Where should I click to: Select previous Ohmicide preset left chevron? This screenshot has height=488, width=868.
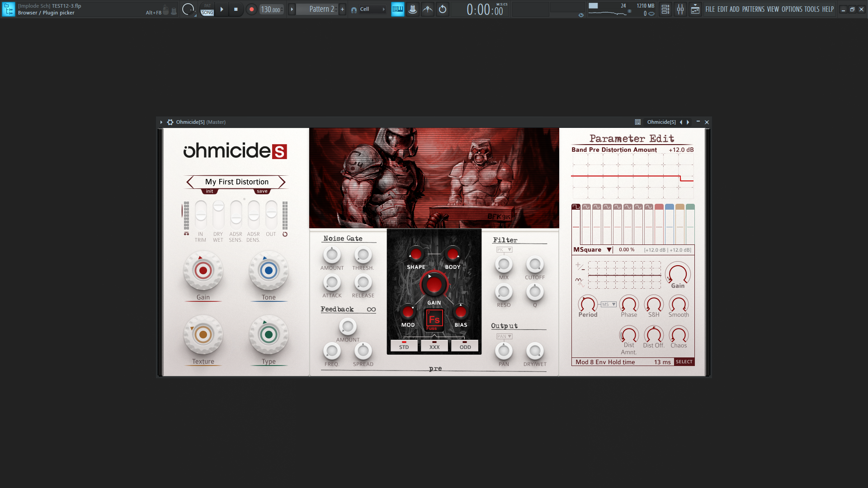(190, 182)
